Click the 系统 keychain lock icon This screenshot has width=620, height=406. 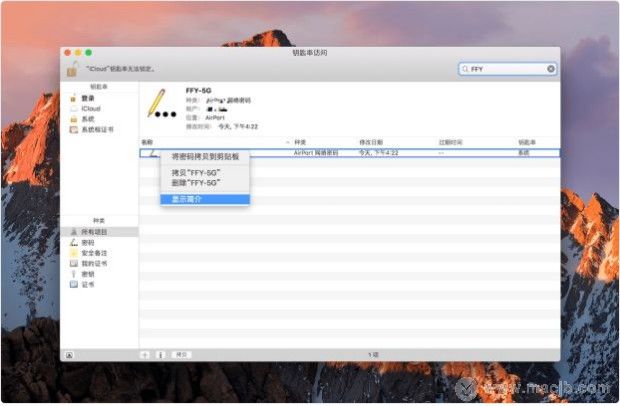point(74,119)
